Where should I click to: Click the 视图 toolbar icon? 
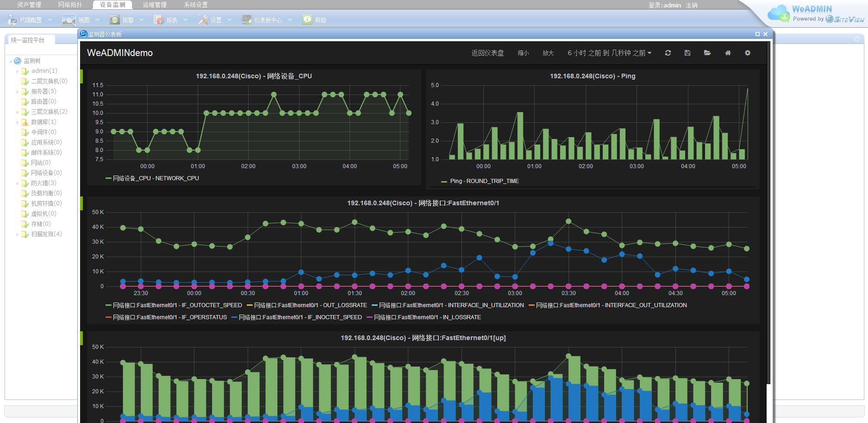[x=69, y=20]
